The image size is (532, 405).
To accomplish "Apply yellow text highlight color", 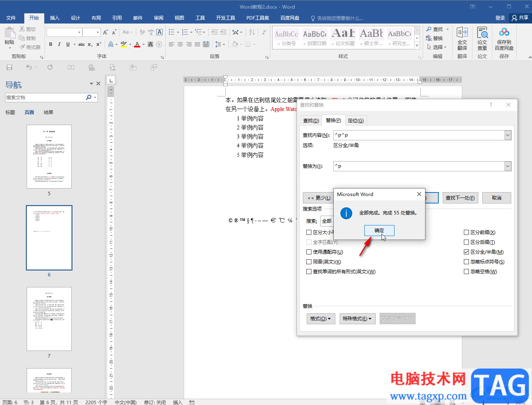I will [124, 44].
